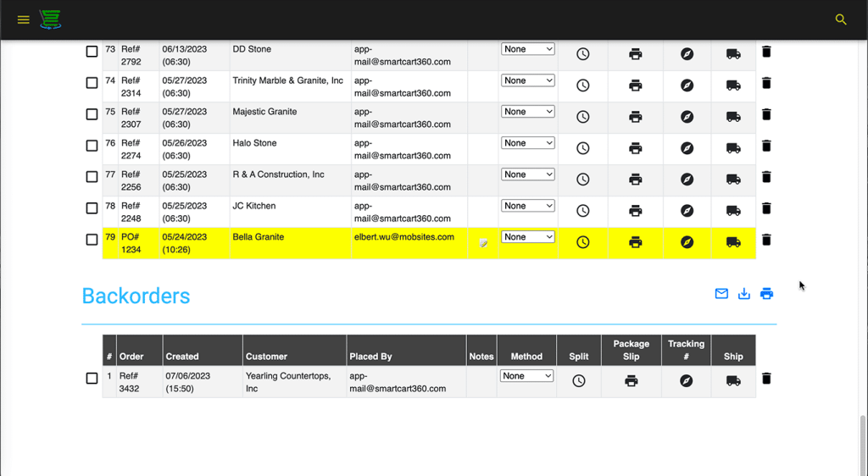Email the Backorders list

click(721, 294)
